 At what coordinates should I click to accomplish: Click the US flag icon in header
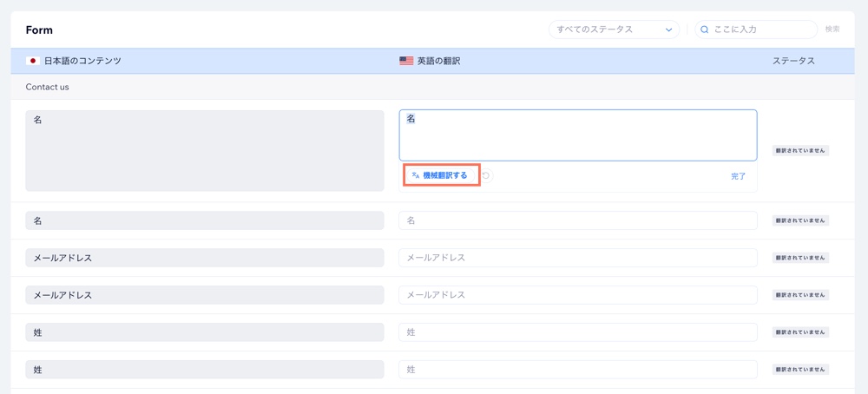[406, 61]
